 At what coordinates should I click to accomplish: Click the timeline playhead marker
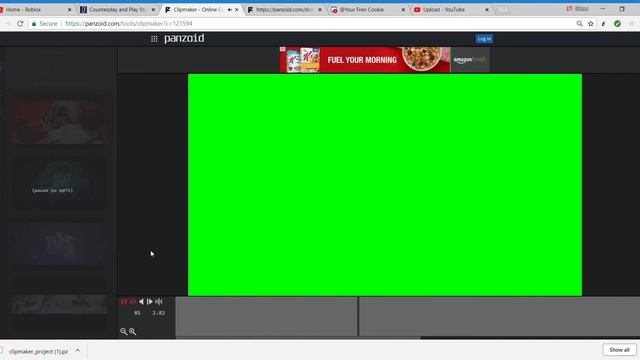358,316
